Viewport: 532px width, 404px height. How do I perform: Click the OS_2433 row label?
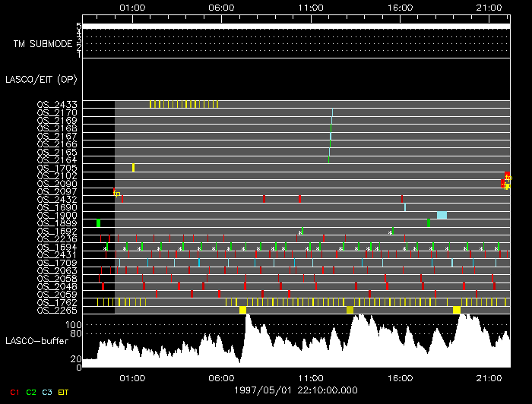click(x=57, y=104)
